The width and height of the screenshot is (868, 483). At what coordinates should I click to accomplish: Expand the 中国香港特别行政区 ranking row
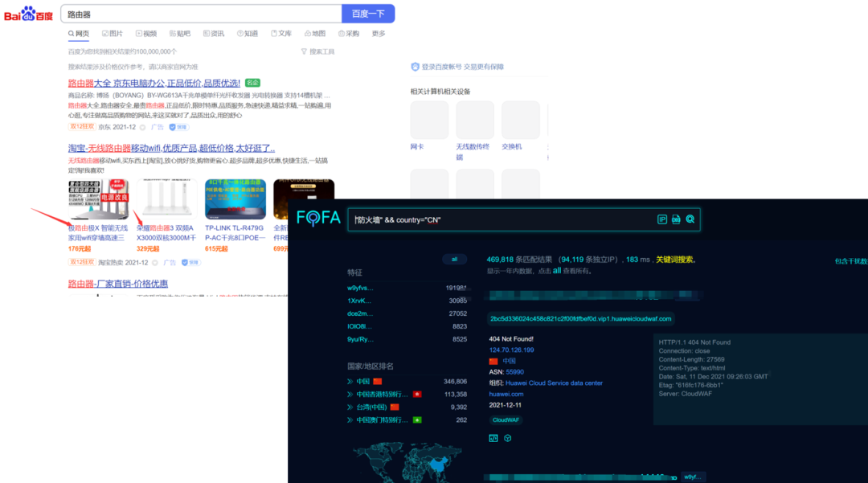[350, 395]
